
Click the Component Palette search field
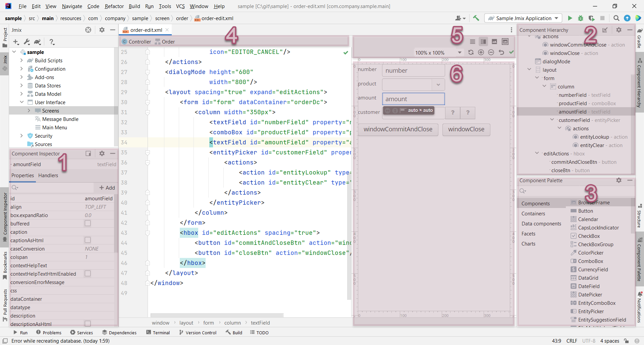[575, 191]
